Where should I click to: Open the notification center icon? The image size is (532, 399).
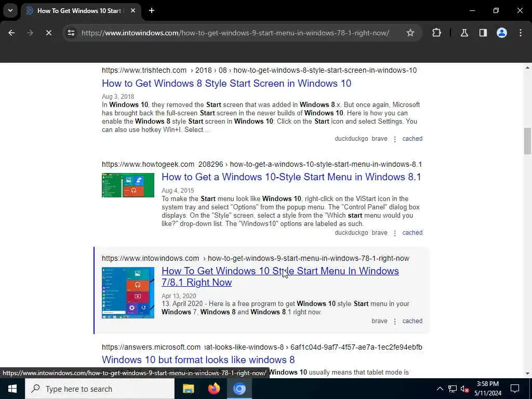[x=515, y=389]
